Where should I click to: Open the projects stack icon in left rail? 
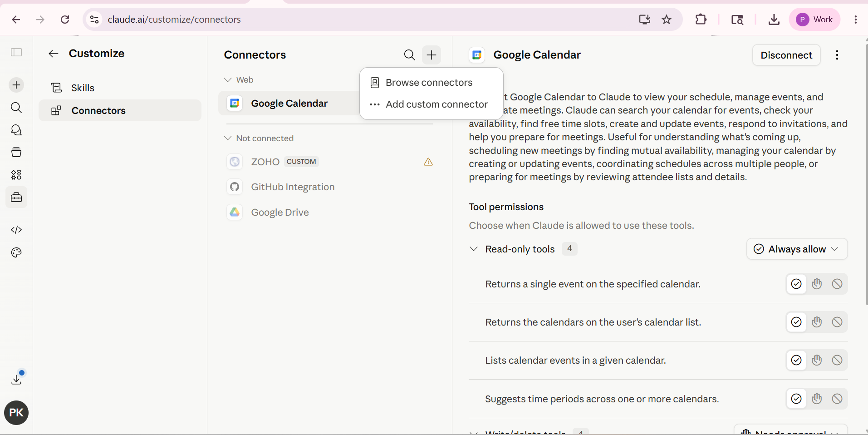tap(16, 152)
